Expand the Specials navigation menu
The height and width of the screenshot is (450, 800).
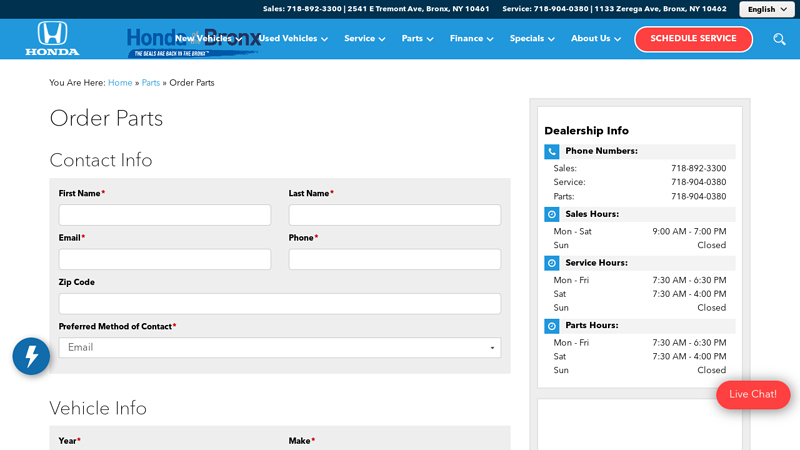coord(532,39)
